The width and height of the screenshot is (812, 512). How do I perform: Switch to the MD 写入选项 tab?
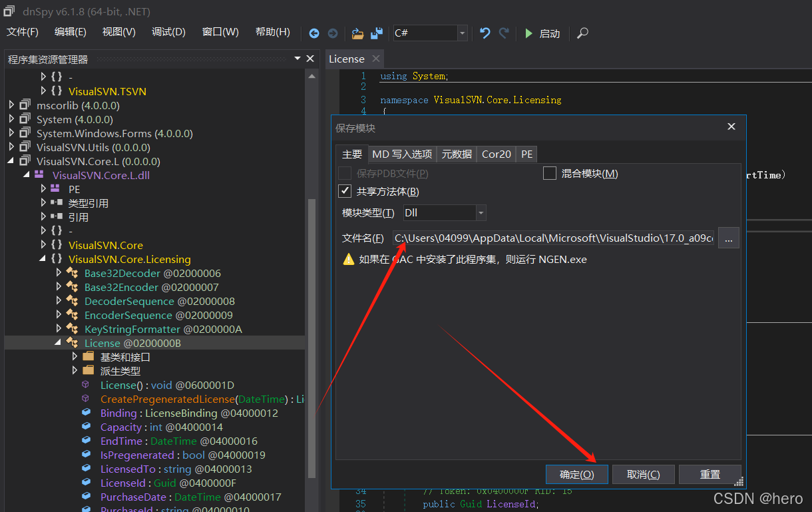(x=402, y=154)
